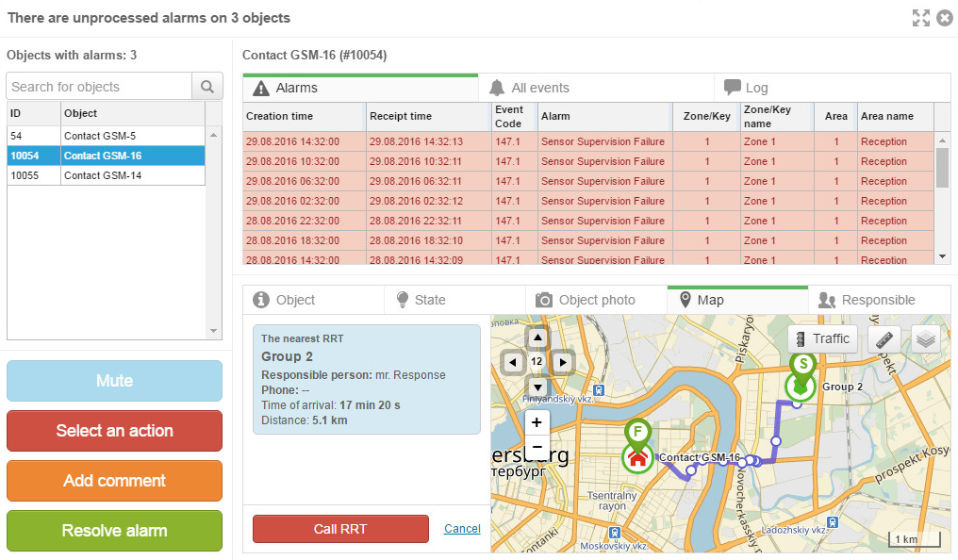Image resolution: width=958 pixels, height=560 pixels.
Task: Click the Cancel link
Action: (462, 529)
